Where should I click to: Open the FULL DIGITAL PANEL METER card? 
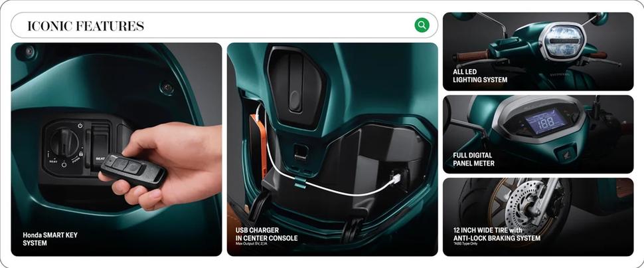click(x=538, y=134)
